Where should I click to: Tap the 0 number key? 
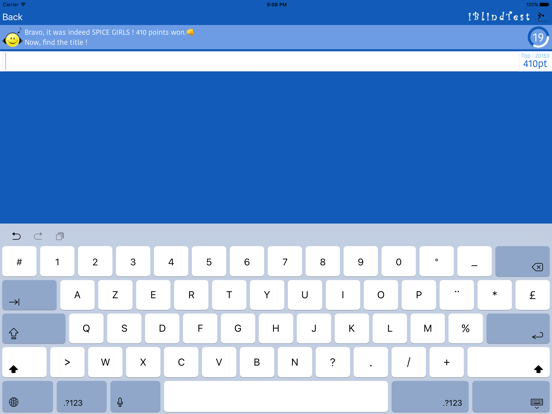[x=399, y=261]
